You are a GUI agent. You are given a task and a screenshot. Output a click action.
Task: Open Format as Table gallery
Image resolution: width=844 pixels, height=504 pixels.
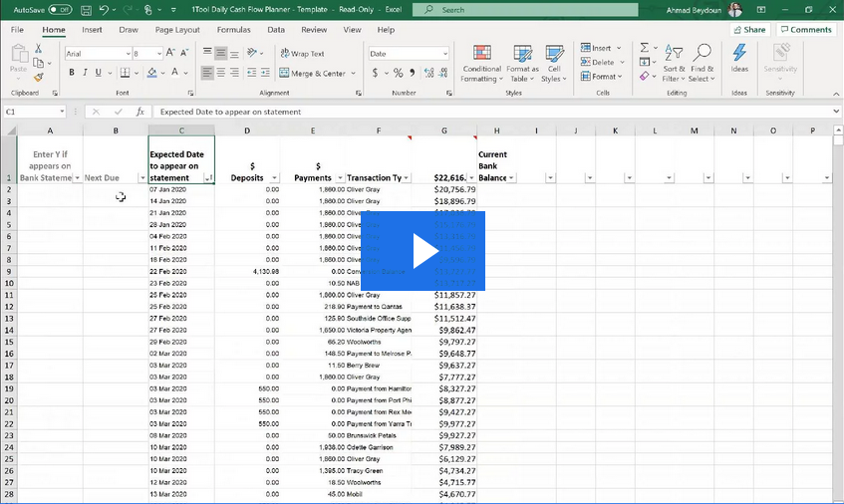(522, 64)
